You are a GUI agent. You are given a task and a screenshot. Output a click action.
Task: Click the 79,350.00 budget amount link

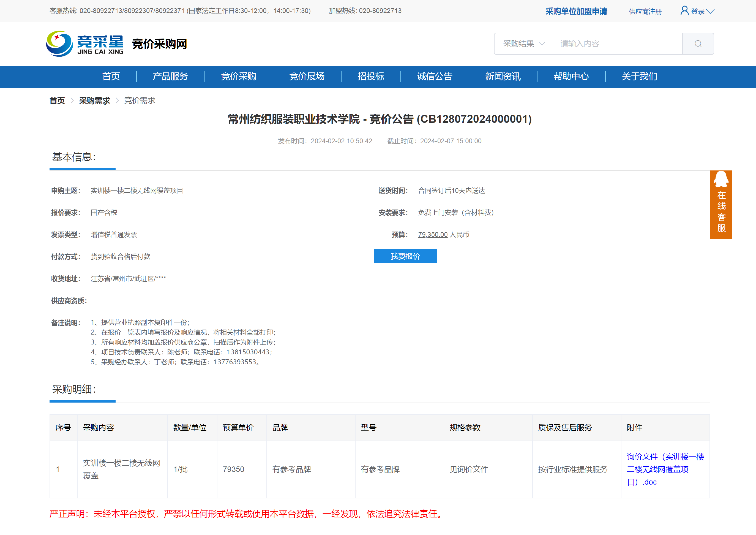(x=432, y=235)
